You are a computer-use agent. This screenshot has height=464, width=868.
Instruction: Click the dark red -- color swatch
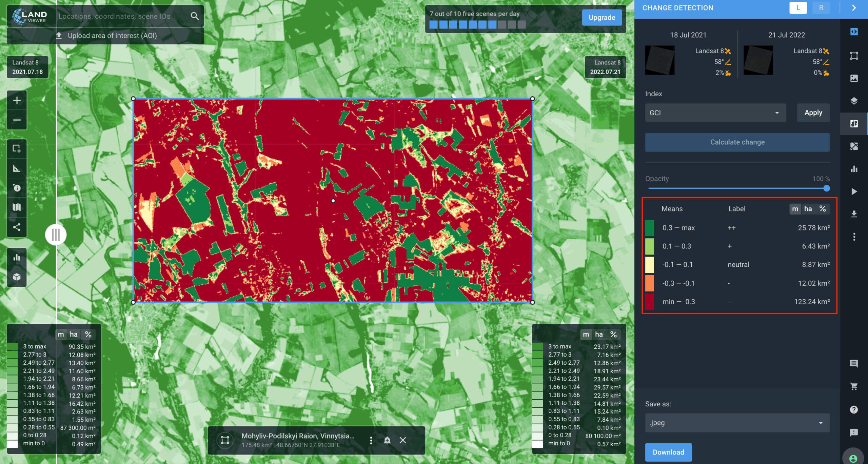tap(649, 302)
